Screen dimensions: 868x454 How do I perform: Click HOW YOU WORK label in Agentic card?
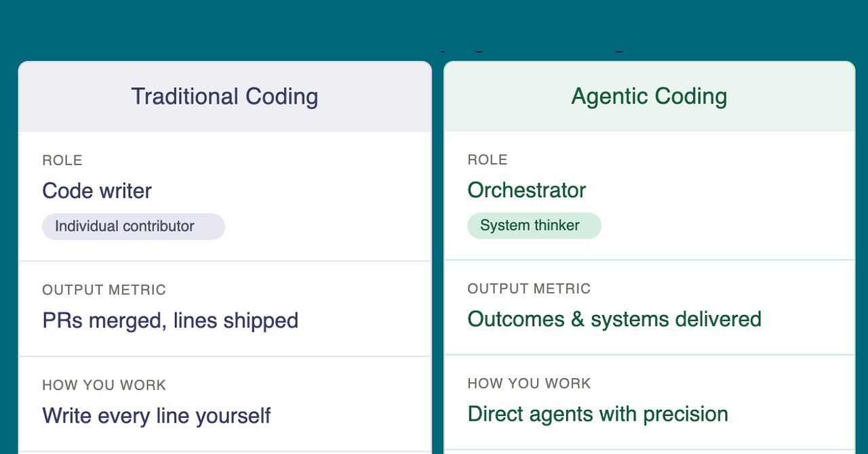[529, 384]
